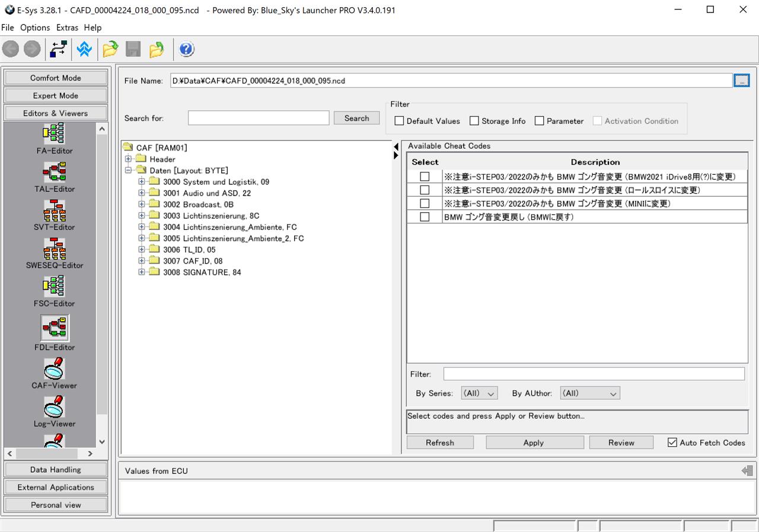Viewport: 759px width, 532px height.
Task: Click the Refresh button
Action: coord(440,443)
